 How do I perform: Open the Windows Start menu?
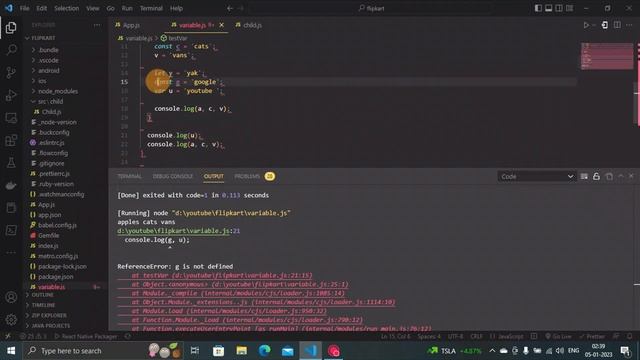point(11,351)
